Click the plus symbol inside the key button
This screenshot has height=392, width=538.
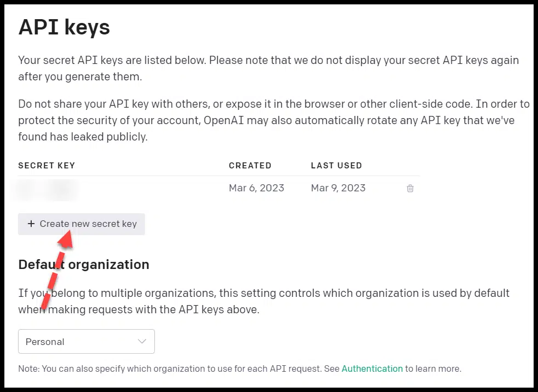(31, 224)
